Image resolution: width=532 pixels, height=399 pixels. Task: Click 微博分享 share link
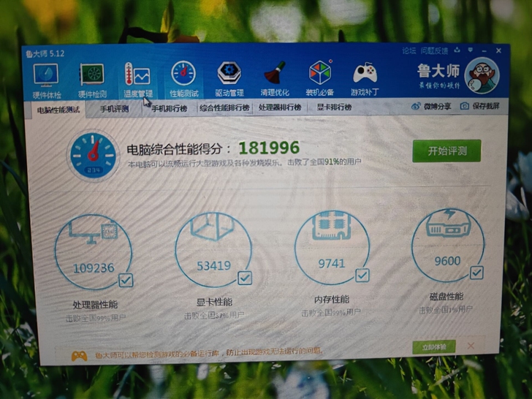437,106
